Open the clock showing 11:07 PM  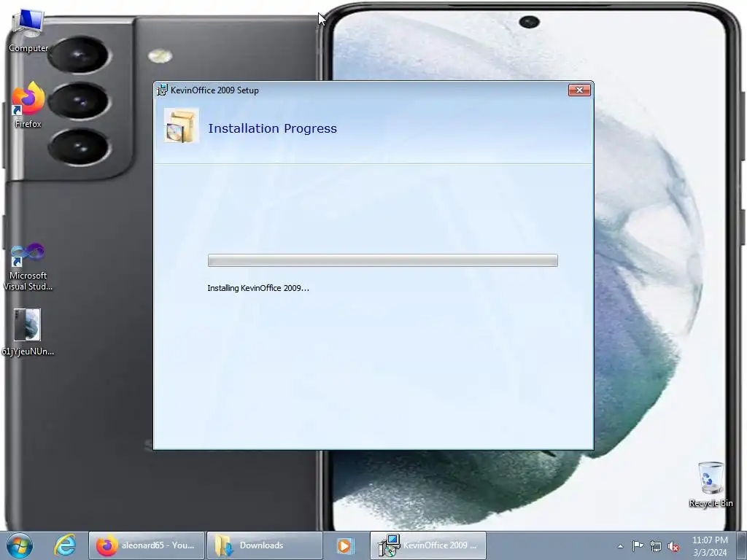710,545
